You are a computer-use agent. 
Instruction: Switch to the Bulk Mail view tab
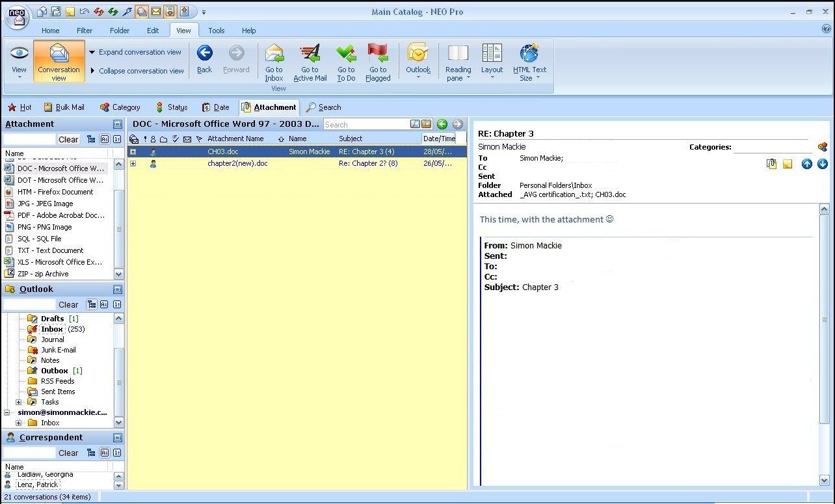click(64, 107)
